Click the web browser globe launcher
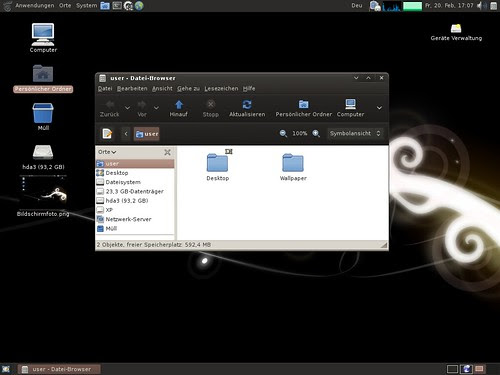This screenshot has height=375, width=500. [x=139, y=6]
